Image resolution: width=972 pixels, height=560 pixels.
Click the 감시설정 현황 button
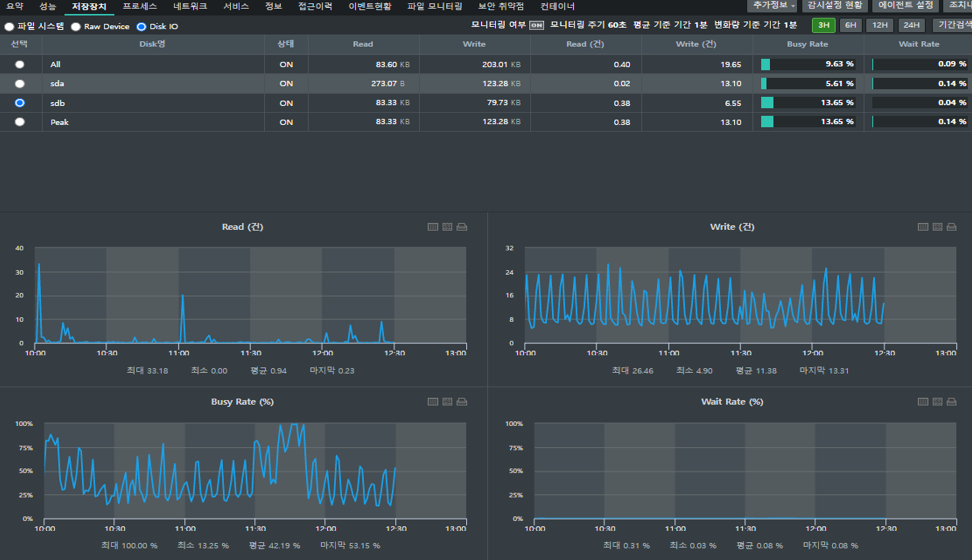pos(835,6)
